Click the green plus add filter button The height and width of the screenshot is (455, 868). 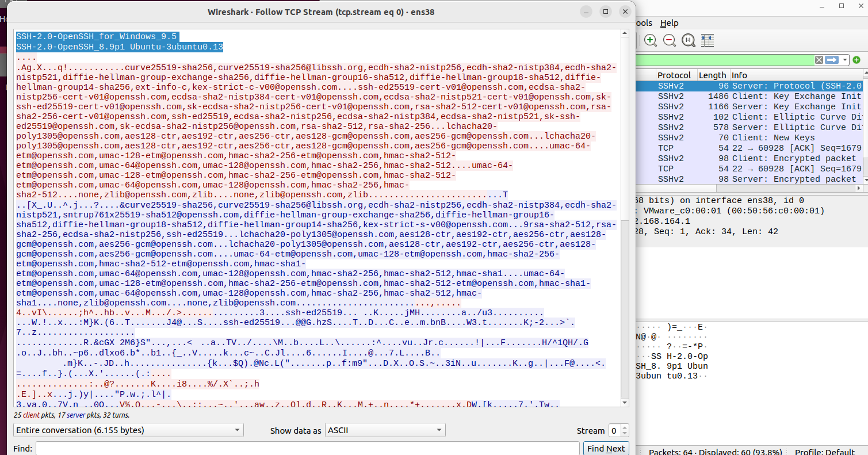(856, 60)
